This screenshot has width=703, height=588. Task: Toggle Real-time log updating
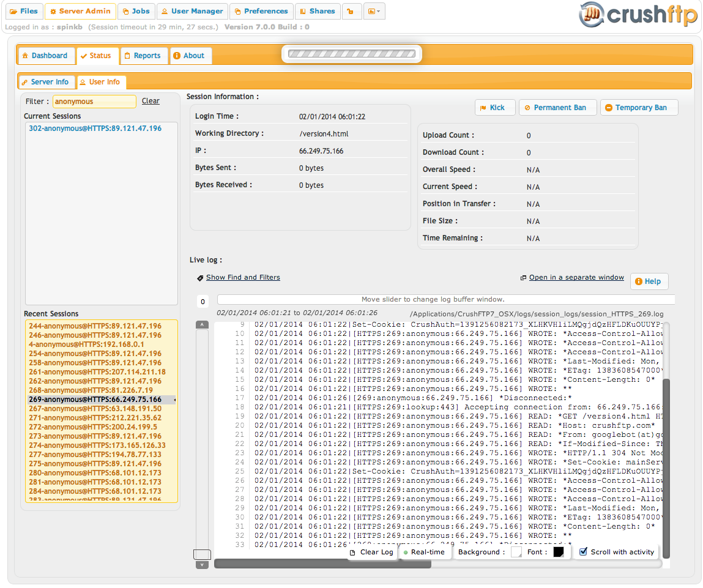tap(425, 552)
